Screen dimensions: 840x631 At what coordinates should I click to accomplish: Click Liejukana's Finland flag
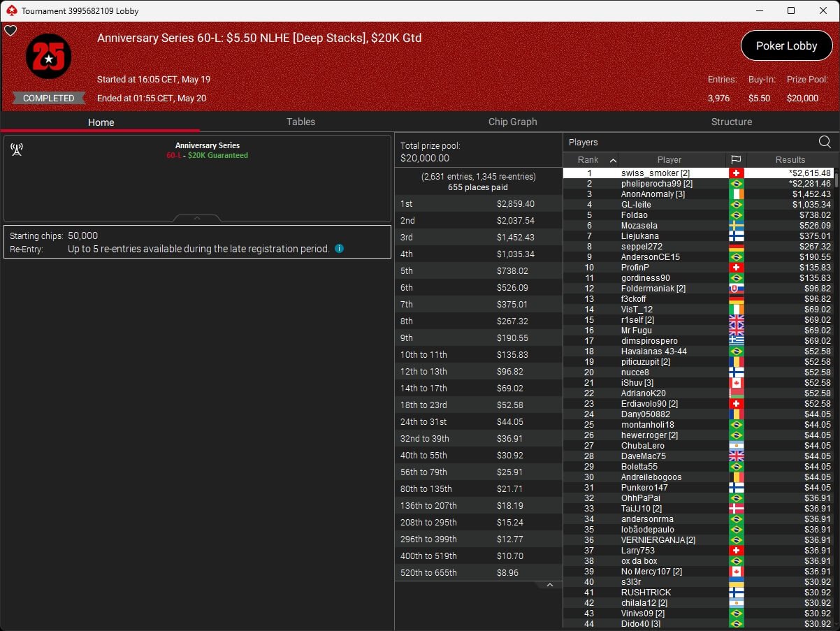736,235
